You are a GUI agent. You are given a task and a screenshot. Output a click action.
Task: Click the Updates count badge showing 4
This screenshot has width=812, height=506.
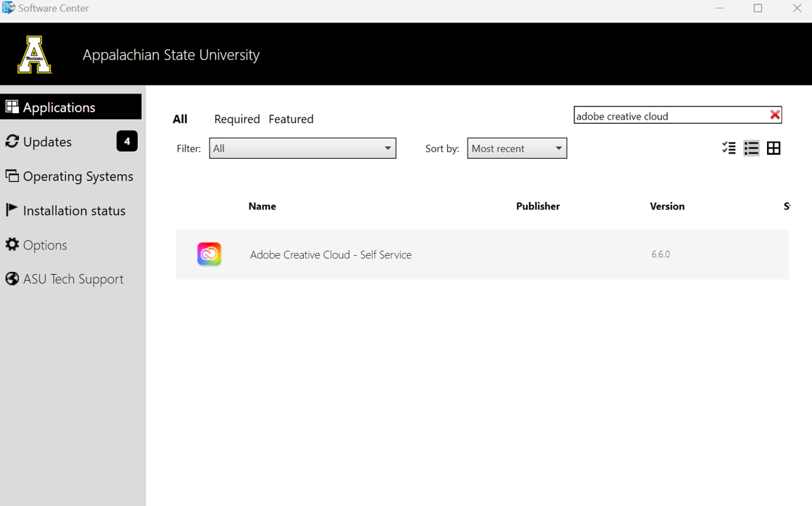coord(127,141)
